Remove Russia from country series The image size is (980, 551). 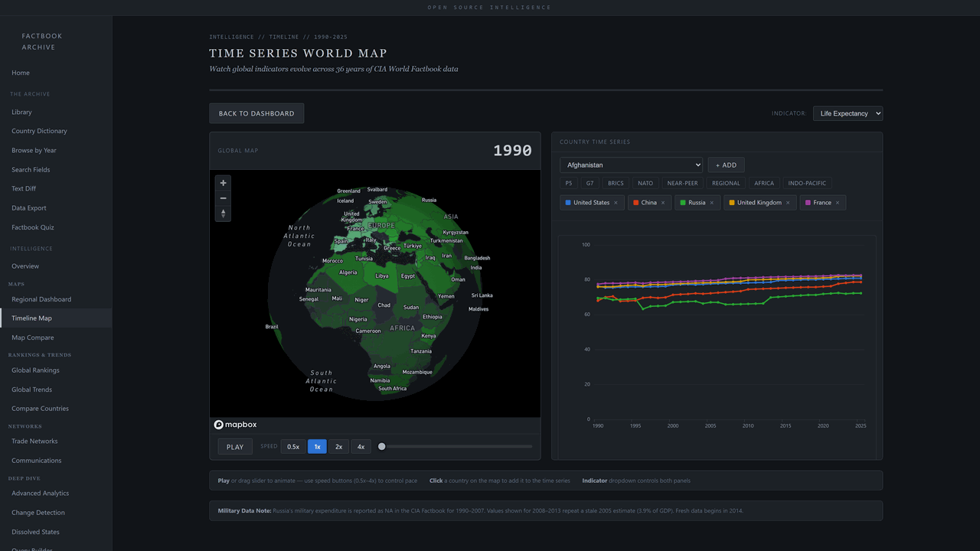pos(711,203)
